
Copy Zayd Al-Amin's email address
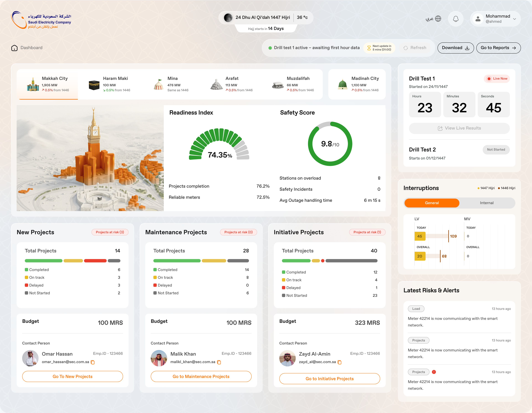[x=340, y=362]
